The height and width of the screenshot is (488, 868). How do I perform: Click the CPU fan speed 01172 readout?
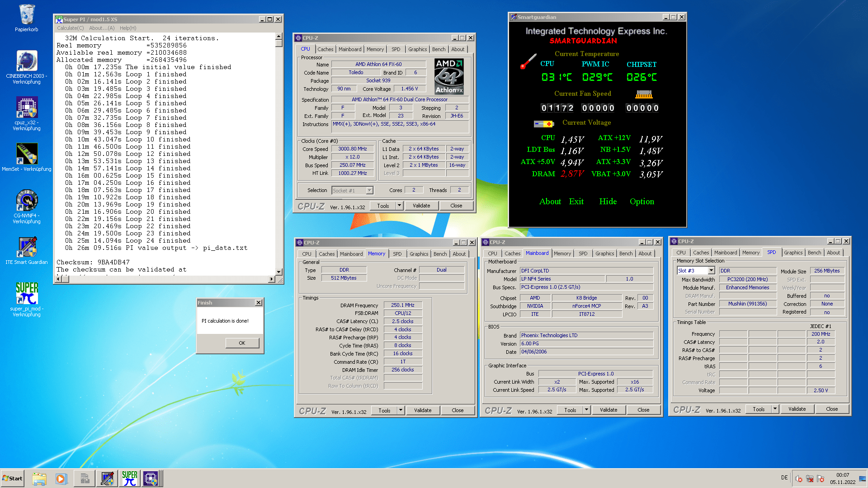pyautogui.click(x=557, y=108)
